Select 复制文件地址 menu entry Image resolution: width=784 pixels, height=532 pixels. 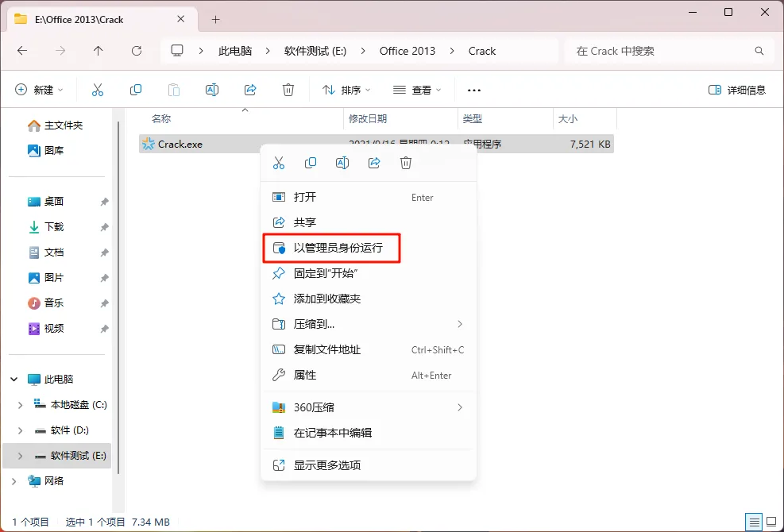point(369,349)
